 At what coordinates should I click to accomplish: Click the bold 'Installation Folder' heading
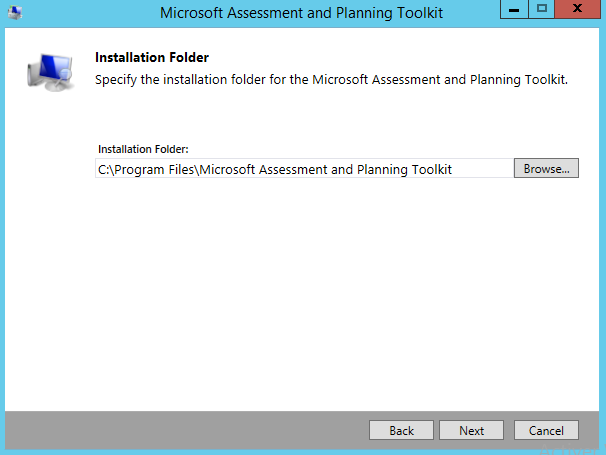151,58
